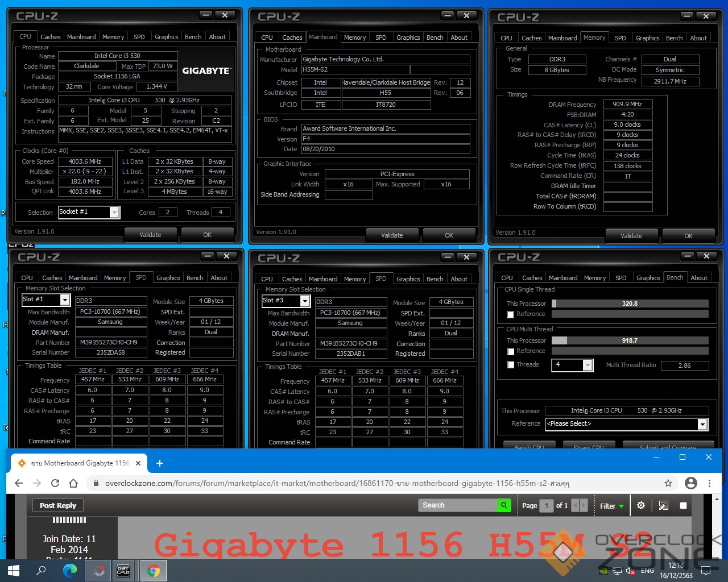Click the multi thread 918.7 score bar
The height and width of the screenshot is (582, 728).
(x=630, y=340)
